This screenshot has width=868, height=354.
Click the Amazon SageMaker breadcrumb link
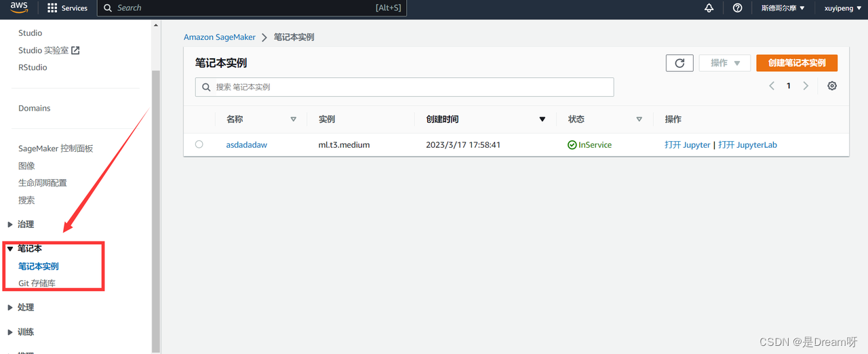click(220, 37)
